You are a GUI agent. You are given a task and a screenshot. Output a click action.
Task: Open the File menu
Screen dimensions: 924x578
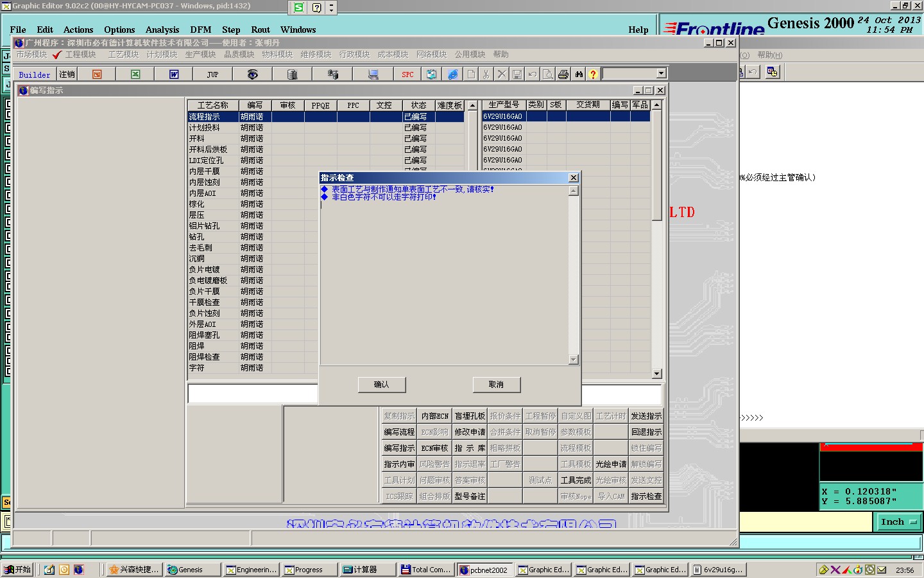pyautogui.click(x=18, y=30)
